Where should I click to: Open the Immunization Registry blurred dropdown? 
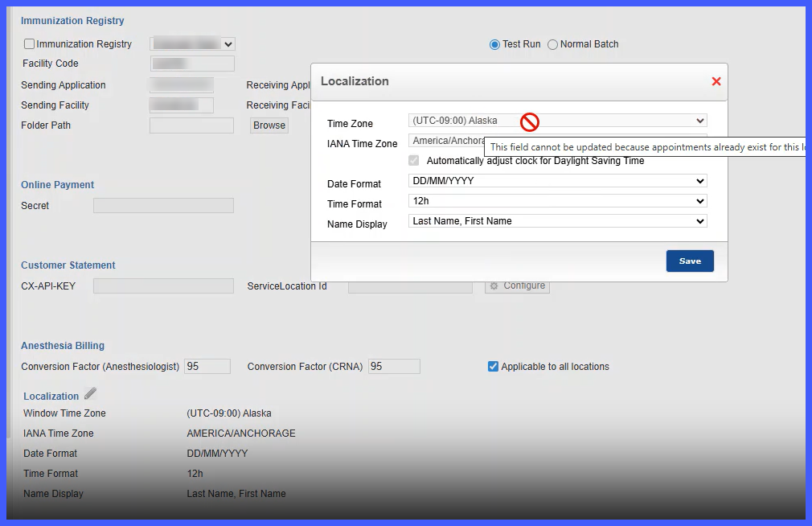click(193, 44)
